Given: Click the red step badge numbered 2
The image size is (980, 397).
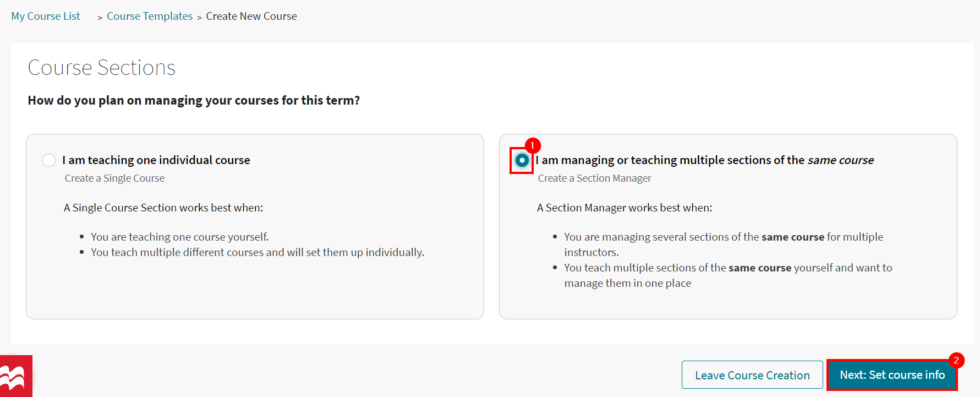Looking at the screenshot, I should 957,361.
